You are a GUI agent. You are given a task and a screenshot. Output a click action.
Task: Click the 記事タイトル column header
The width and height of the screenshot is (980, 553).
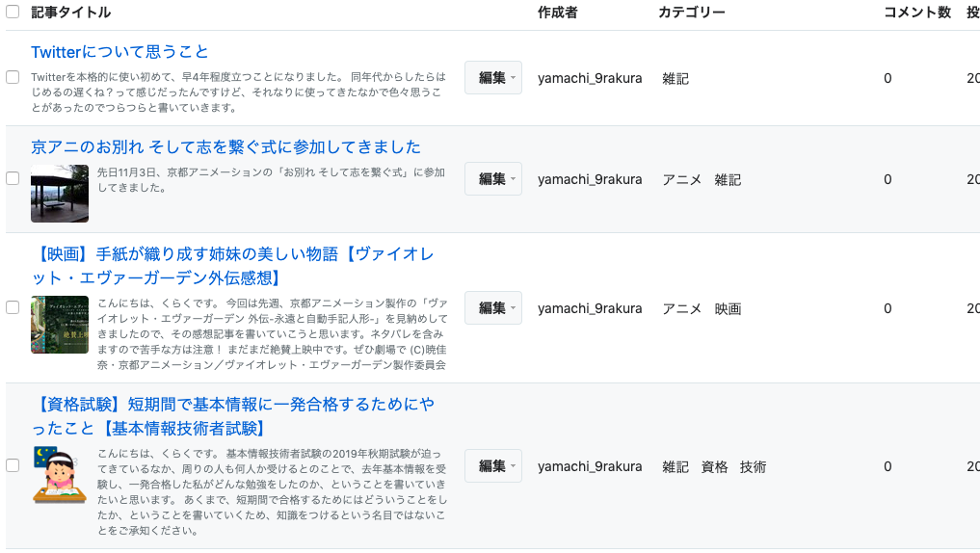point(70,13)
